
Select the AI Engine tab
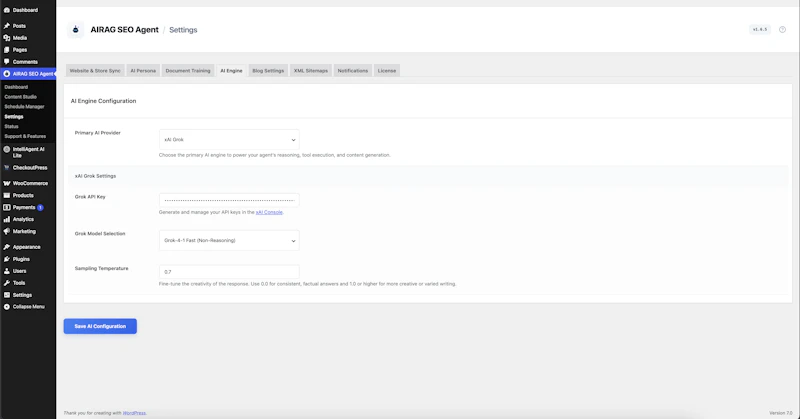point(231,70)
